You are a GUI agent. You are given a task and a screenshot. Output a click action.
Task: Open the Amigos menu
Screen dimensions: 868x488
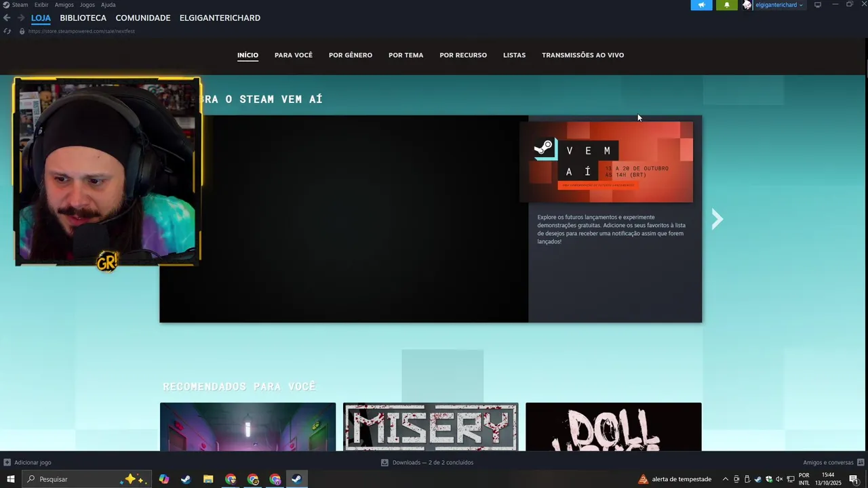click(64, 5)
